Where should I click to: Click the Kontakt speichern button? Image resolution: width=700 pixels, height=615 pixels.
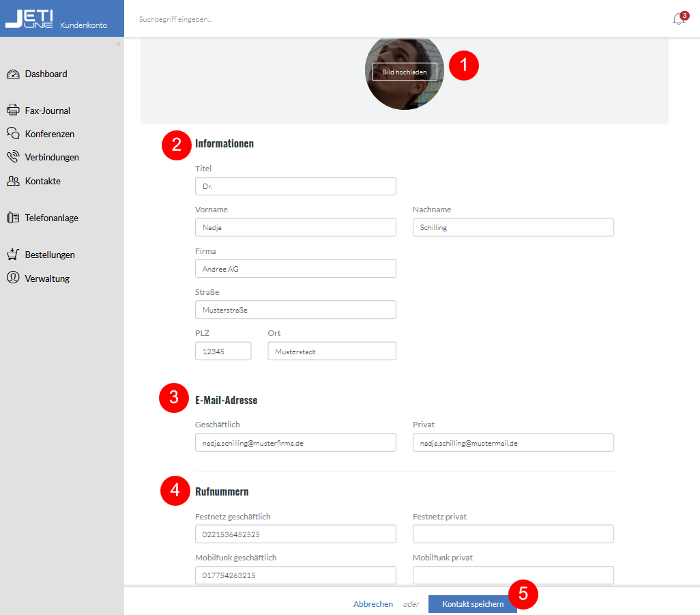point(472,604)
